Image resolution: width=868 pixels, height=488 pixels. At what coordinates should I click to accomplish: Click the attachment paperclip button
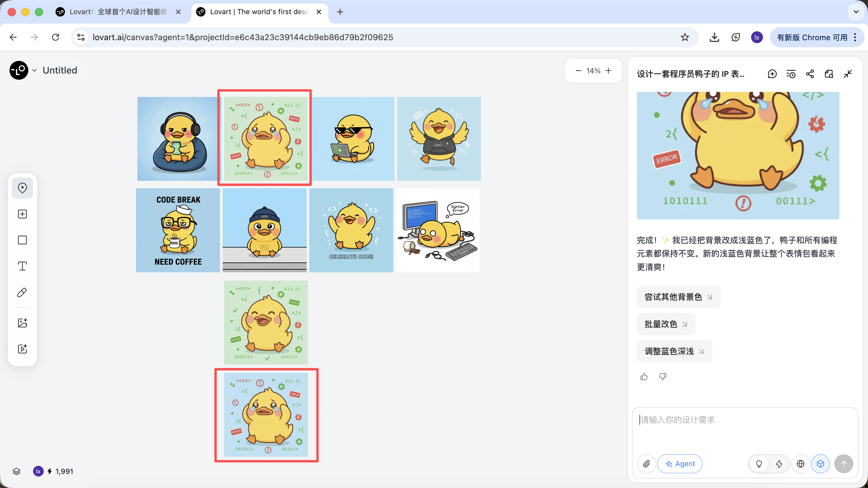click(646, 464)
